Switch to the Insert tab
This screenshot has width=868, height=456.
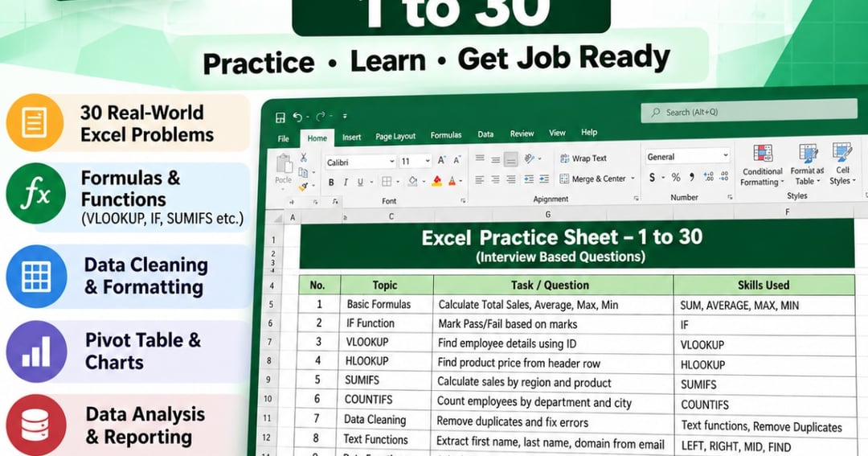351,137
